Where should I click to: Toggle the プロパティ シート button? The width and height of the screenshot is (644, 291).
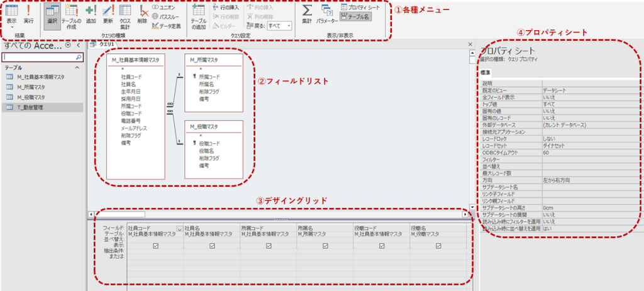360,7
